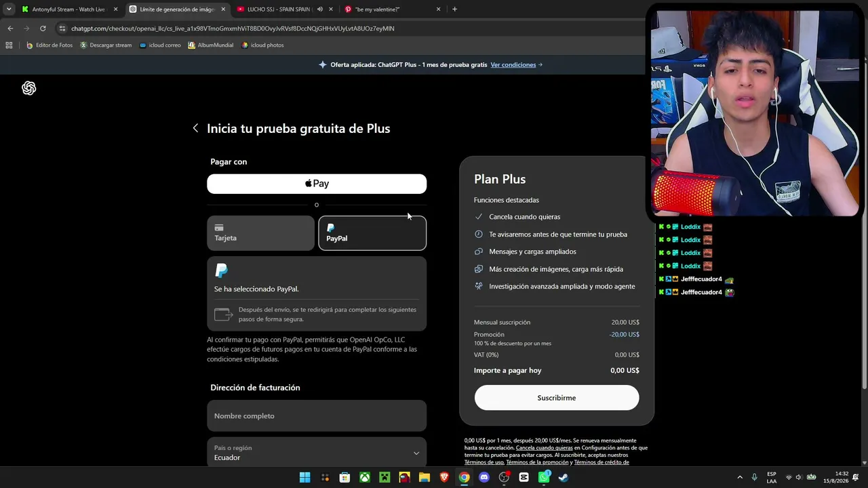Expand the 'País o región' dropdown

317,452
